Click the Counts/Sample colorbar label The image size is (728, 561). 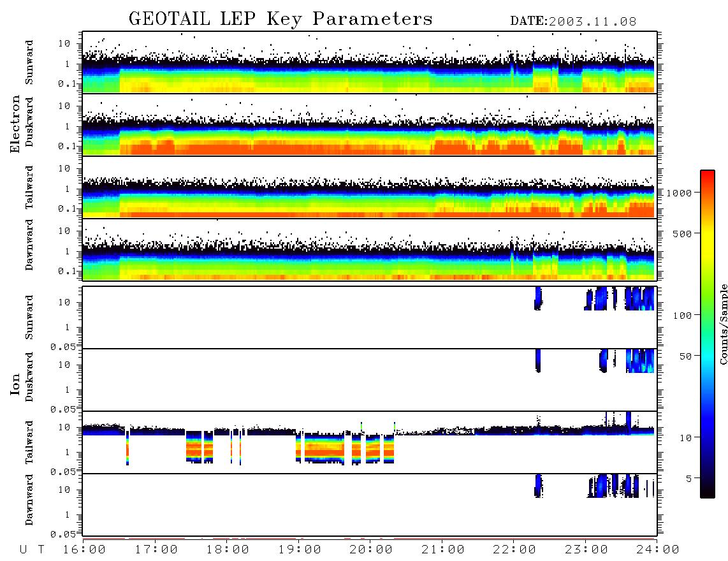tap(723, 324)
